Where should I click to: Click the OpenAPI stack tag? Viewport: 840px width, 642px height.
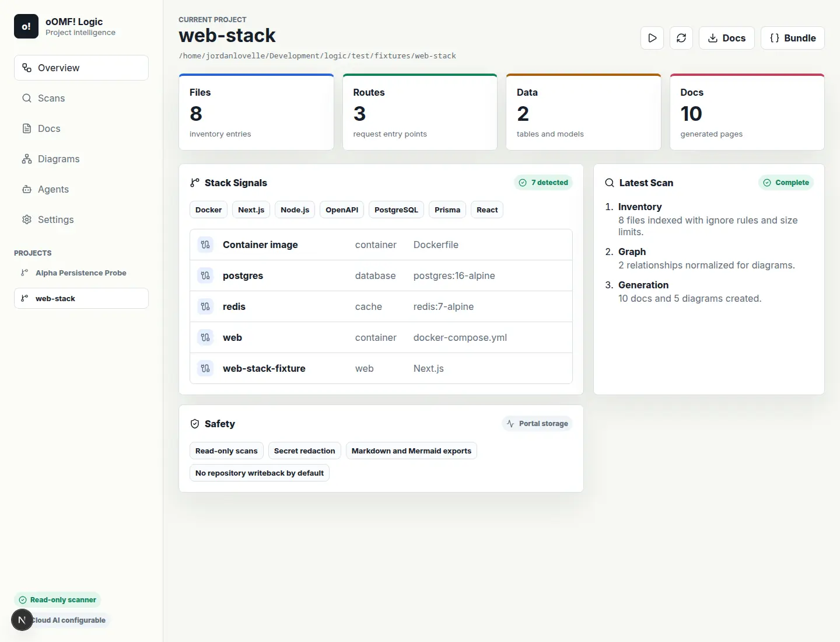tap(342, 210)
